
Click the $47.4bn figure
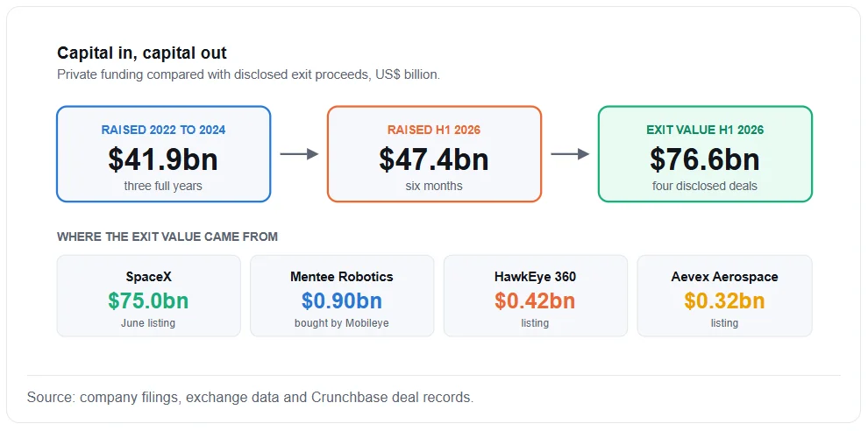[x=434, y=159]
